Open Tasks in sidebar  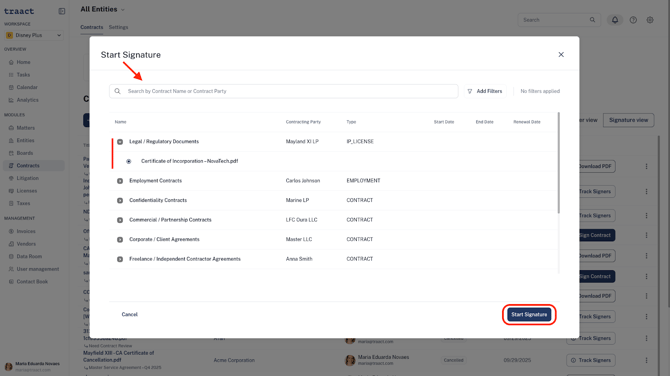coord(23,75)
